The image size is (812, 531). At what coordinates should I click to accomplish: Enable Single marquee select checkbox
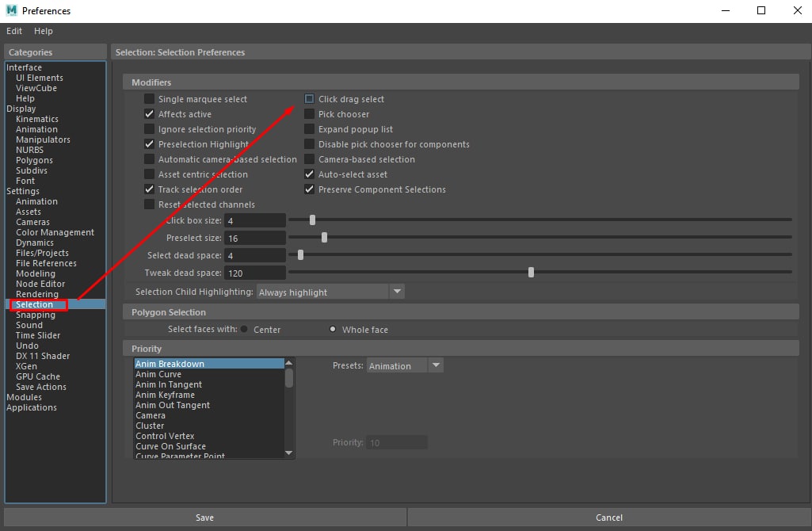149,99
